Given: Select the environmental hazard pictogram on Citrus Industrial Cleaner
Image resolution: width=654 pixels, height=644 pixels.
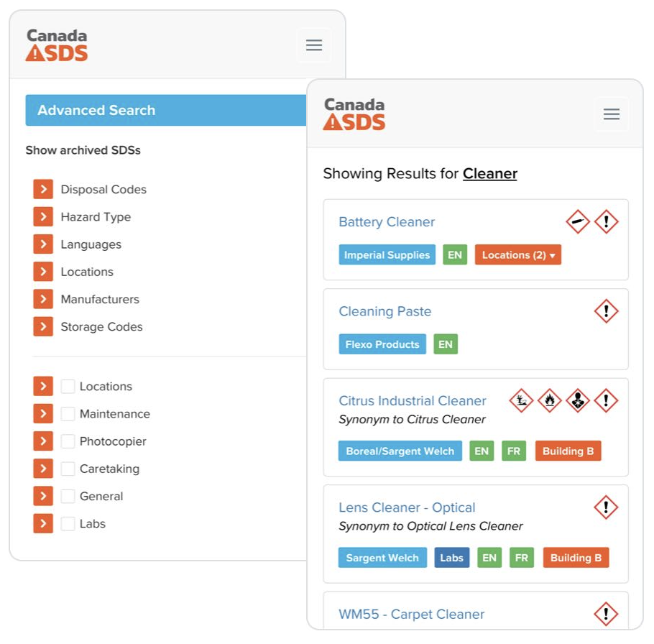Looking at the screenshot, I should pyautogui.click(x=521, y=401).
